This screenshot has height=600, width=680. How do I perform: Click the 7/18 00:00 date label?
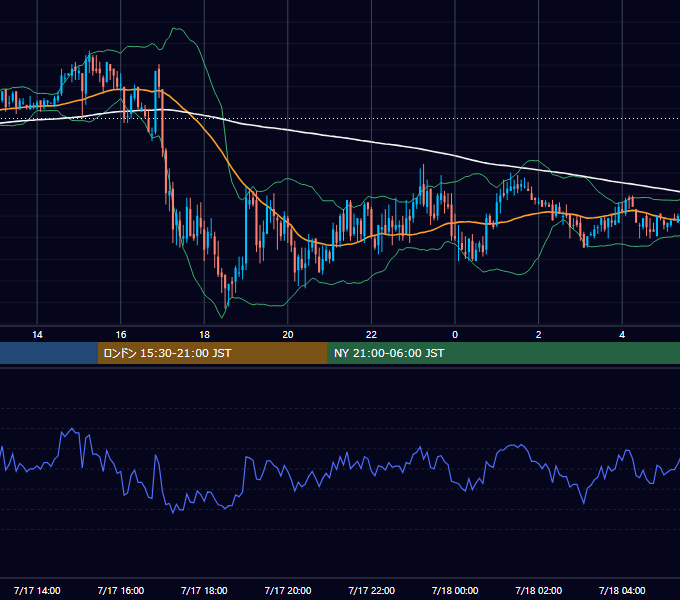pos(455,590)
